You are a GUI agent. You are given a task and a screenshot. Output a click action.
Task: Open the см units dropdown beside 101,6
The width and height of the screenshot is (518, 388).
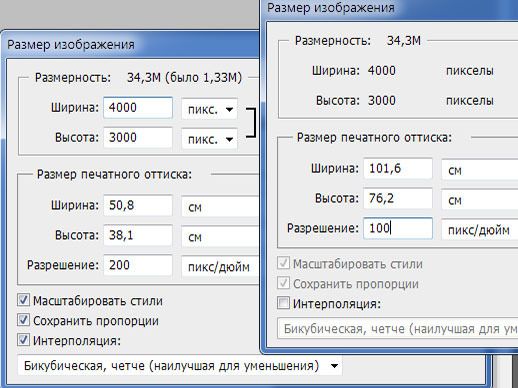[480, 170]
